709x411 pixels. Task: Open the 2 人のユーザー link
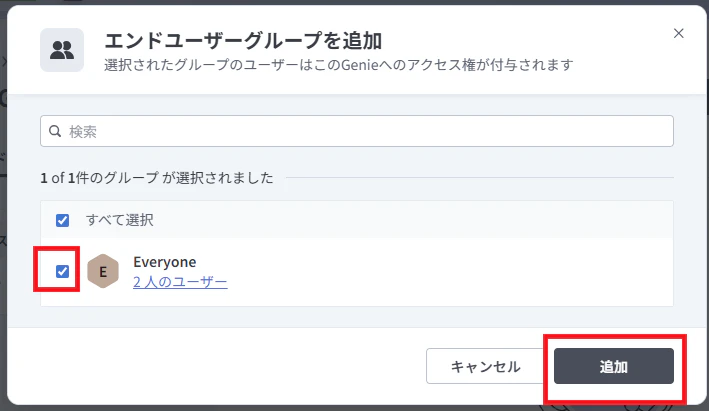pyautogui.click(x=180, y=282)
